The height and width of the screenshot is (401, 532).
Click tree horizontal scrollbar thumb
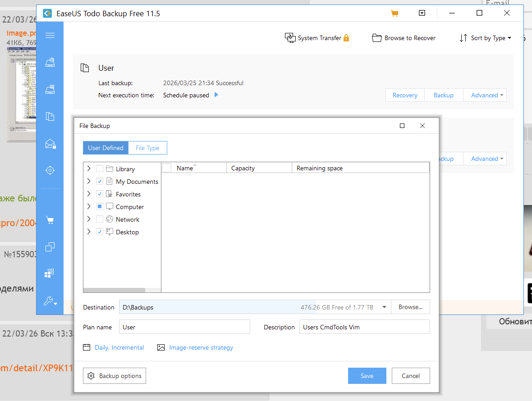click(114, 290)
